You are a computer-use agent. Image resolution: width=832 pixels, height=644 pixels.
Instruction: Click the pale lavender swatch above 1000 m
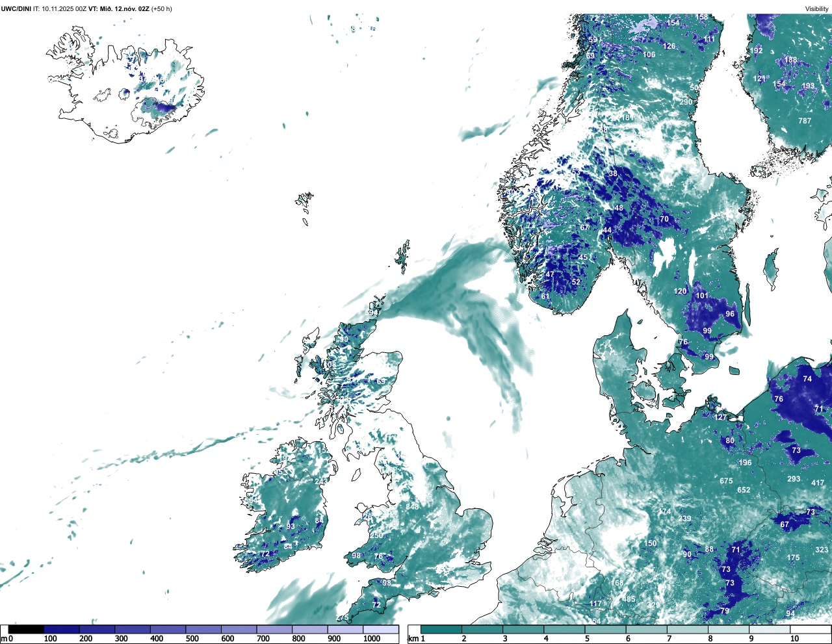[380, 630]
